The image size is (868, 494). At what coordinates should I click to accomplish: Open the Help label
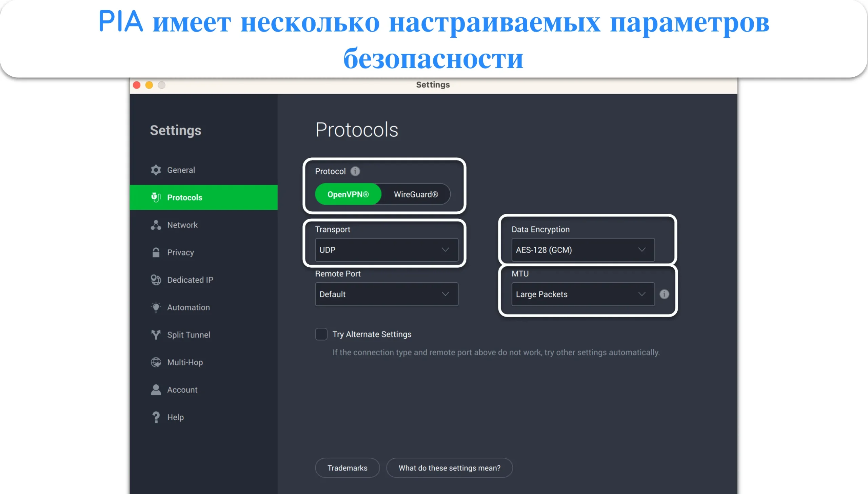pos(175,417)
